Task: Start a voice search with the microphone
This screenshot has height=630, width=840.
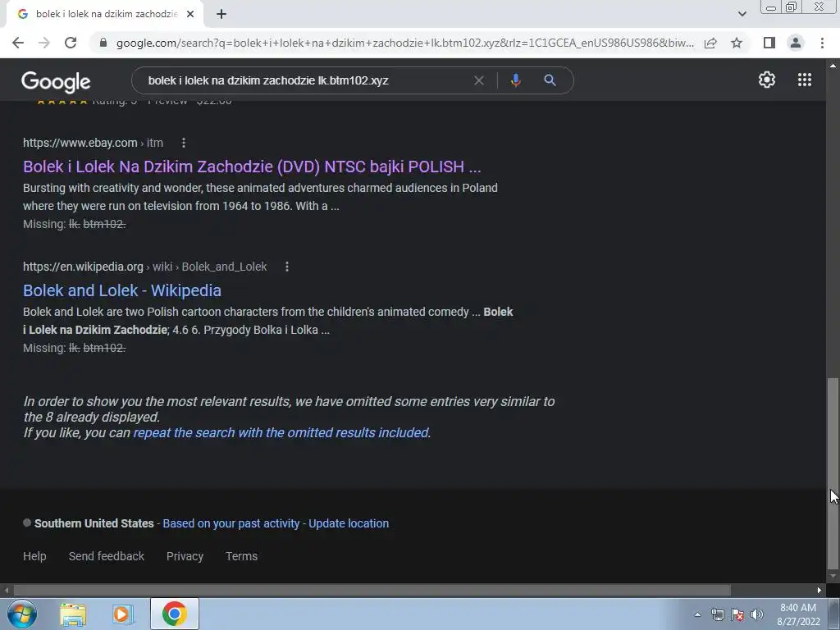Action: (515, 80)
